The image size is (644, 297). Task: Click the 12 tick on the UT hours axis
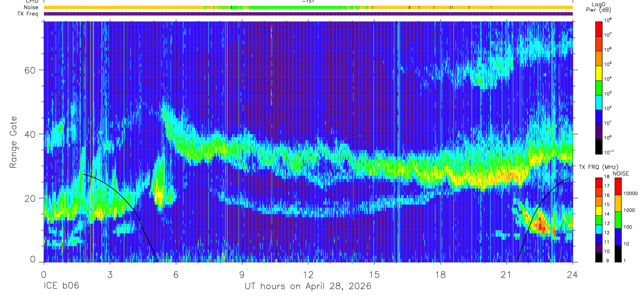click(x=308, y=274)
